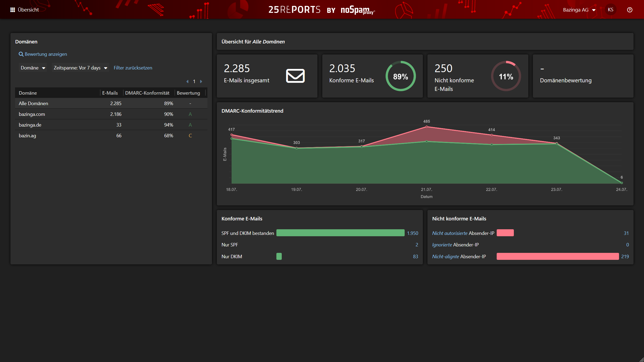Viewport: 644px width, 362px height.
Task: Open the Zeitspanne Vor 7 days dropdown
Action: (80, 68)
